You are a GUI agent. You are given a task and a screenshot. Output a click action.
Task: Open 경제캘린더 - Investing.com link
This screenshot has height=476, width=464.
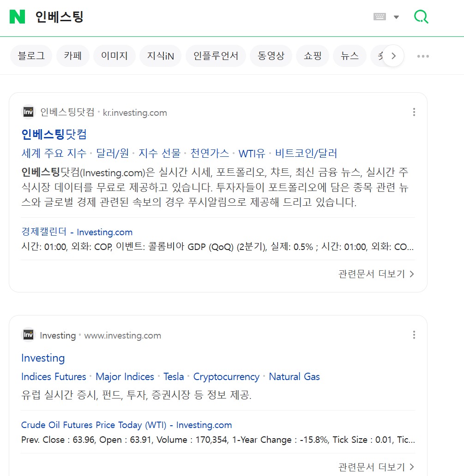tap(77, 232)
